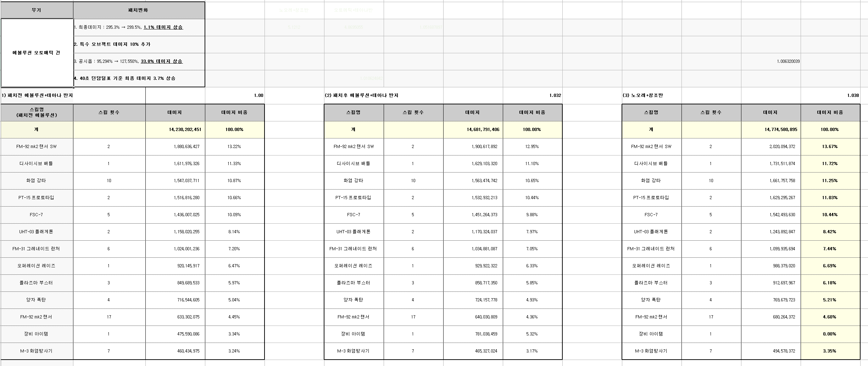Image resolution: width=868 pixels, height=366 pixels.
Task: Select the 특수 오브젝트 데미지 10% 추가 cell
Action: (139, 44)
